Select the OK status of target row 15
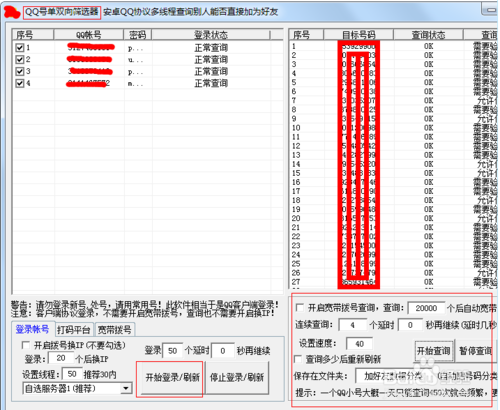This screenshot has width=500, height=410. tap(429, 173)
